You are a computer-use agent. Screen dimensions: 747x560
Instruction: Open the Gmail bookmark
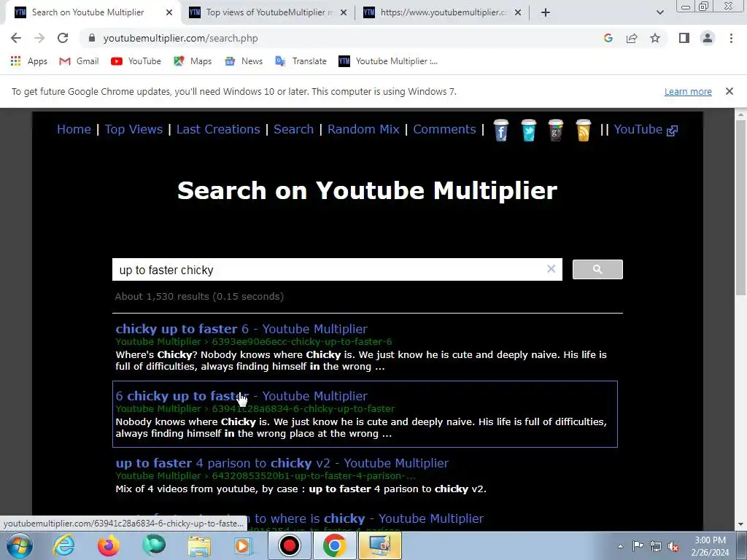pos(79,61)
